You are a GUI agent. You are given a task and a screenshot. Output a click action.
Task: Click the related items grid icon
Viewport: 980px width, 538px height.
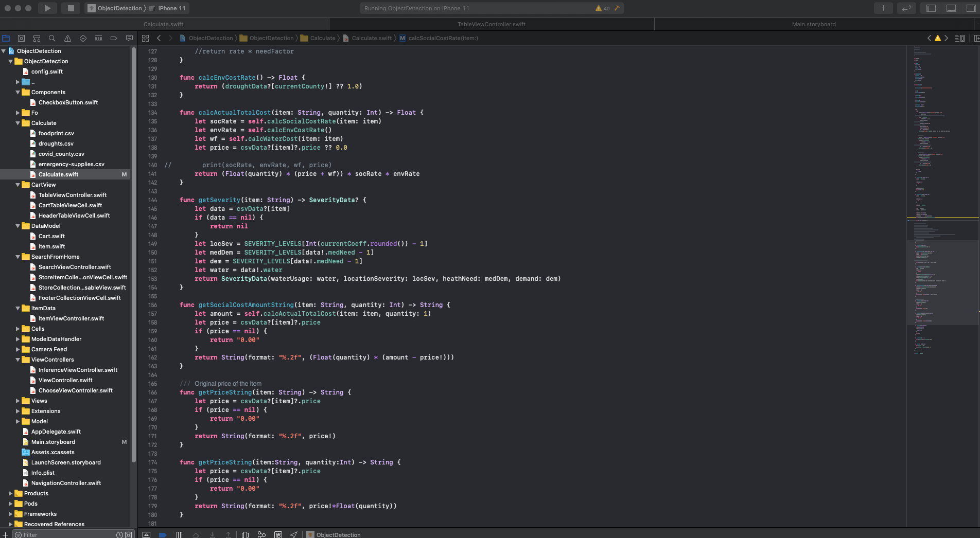click(145, 38)
